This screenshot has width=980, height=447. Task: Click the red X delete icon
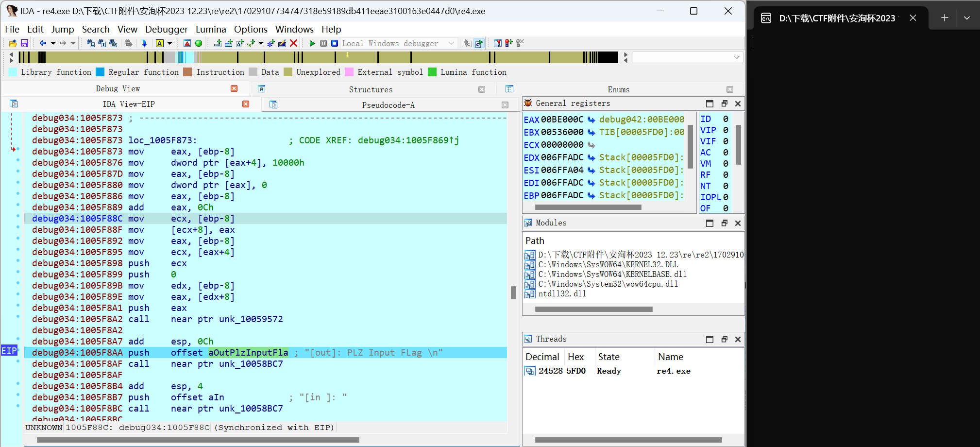[293, 43]
